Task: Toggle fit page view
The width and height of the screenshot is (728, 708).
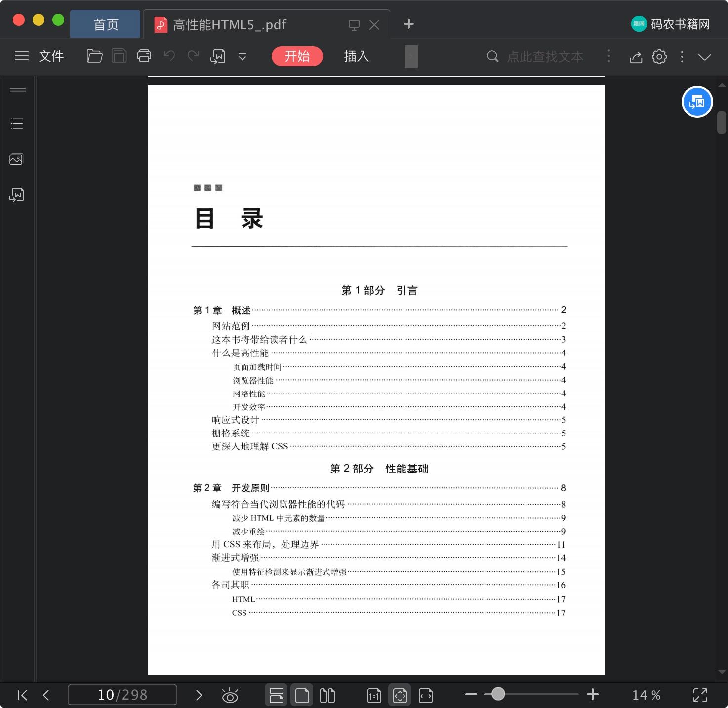Action: coord(400,695)
